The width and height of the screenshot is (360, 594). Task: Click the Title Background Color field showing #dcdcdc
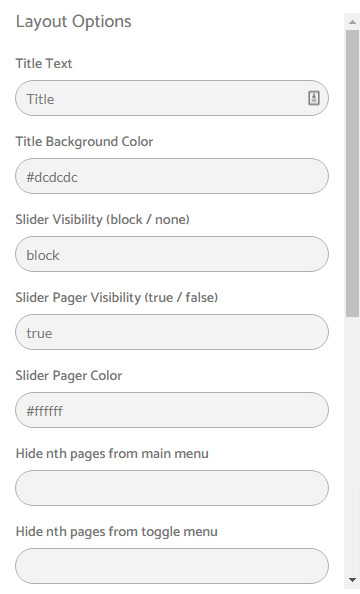coord(172,176)
